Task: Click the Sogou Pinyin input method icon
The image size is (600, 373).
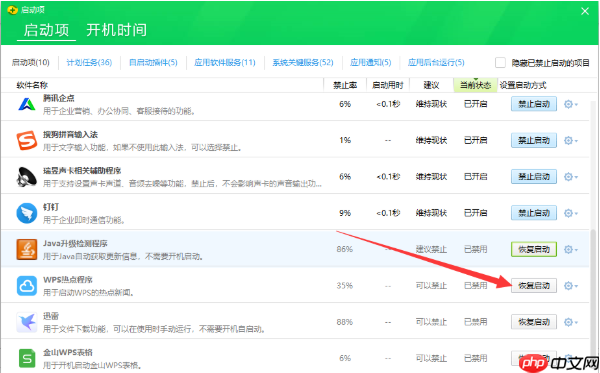Action: (x=27, y=140)
